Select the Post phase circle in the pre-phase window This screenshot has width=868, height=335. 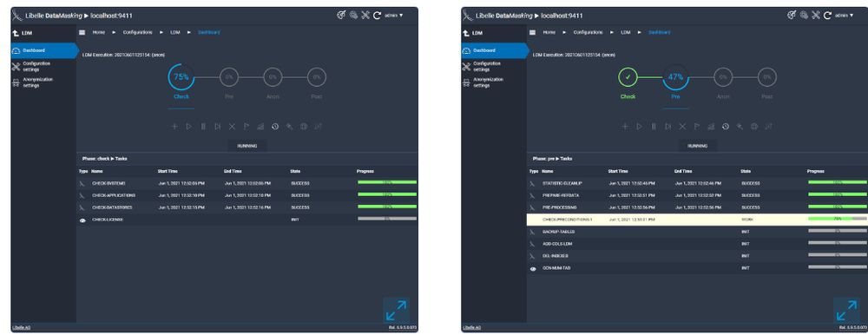[766, 77]
